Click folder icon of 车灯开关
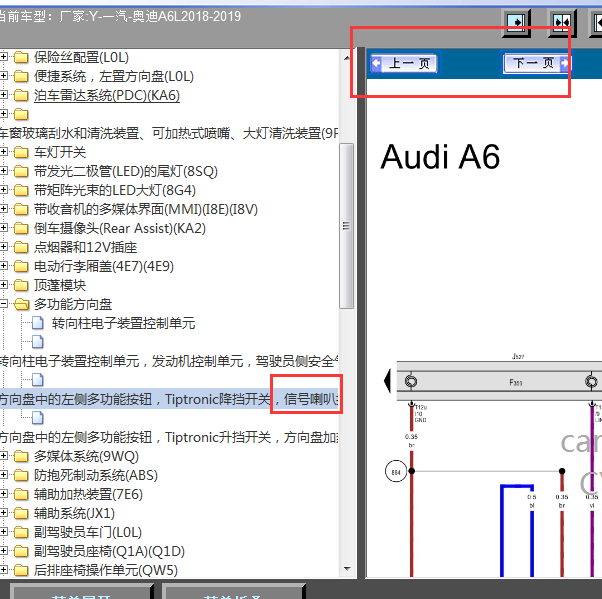602x599 pixels. (21, 152)
